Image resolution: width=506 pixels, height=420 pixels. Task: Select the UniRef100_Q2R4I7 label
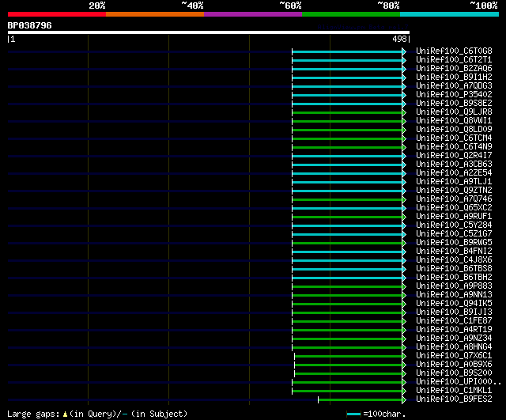click(454, 156)
